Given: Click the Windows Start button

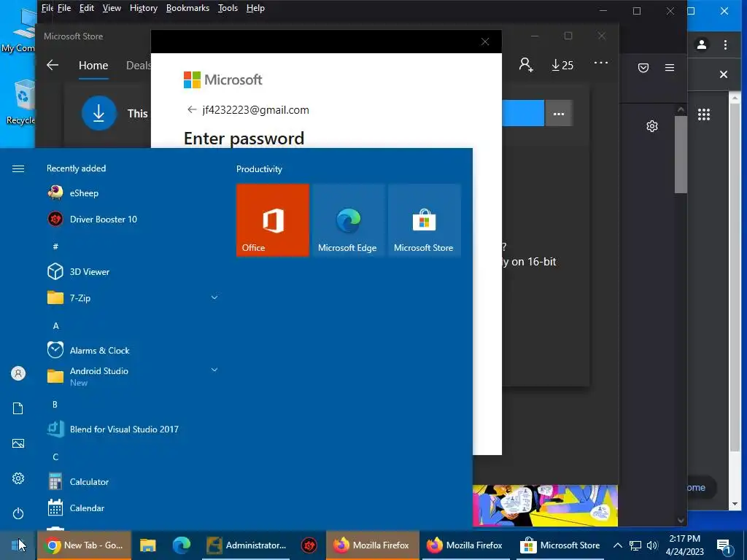Looking at the screenshot, I should (18, 545).
